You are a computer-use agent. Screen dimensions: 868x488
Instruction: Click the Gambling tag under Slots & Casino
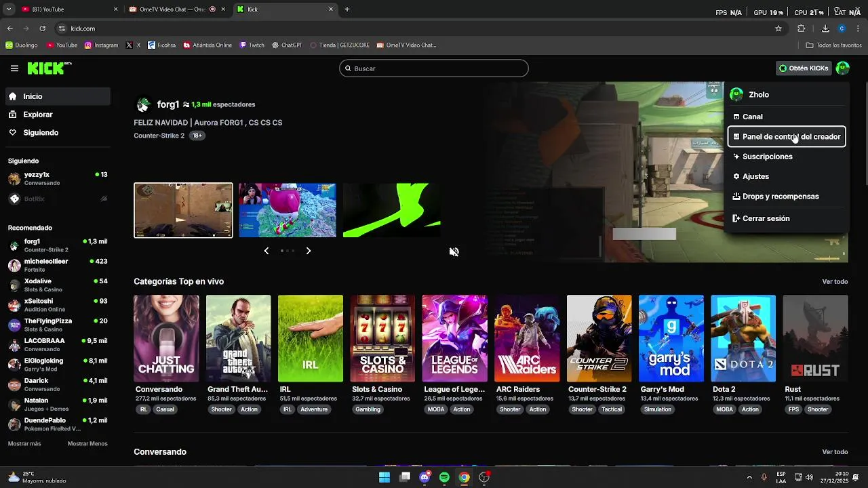point(368,409)
